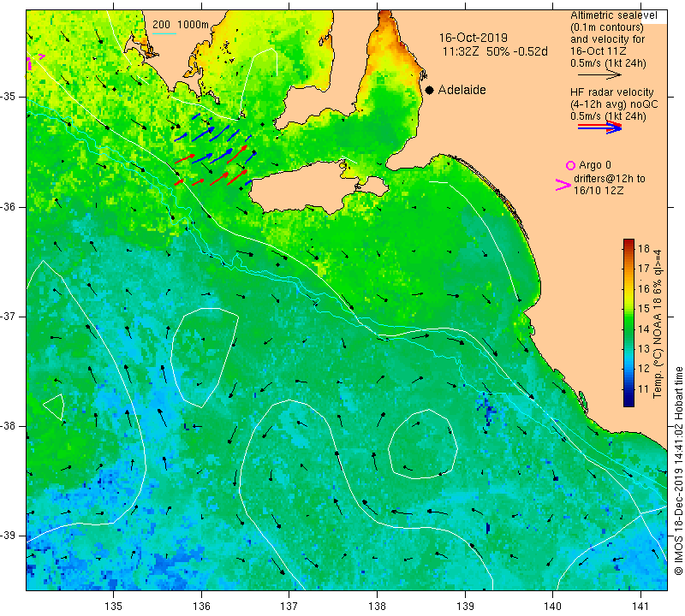The height and width of the screenshot is (616, 685).
Task: Click the '(0.1m contours)' legend text
Action: pyautogui.click(x=607, y=27)
